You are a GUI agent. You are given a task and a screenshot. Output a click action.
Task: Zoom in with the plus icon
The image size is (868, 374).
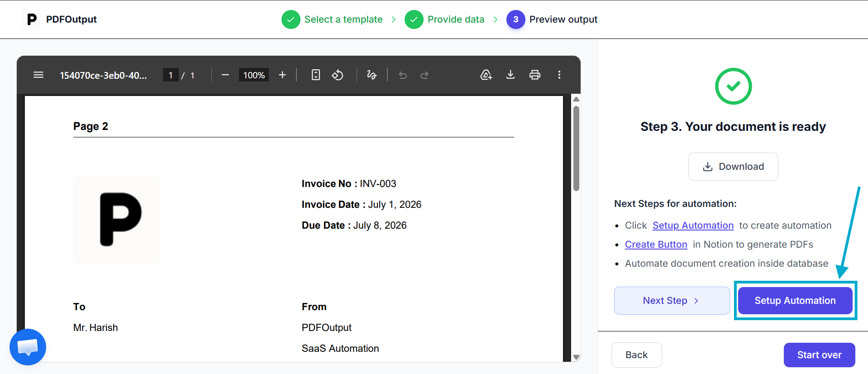pyautogui.click(x=282, y=75)
